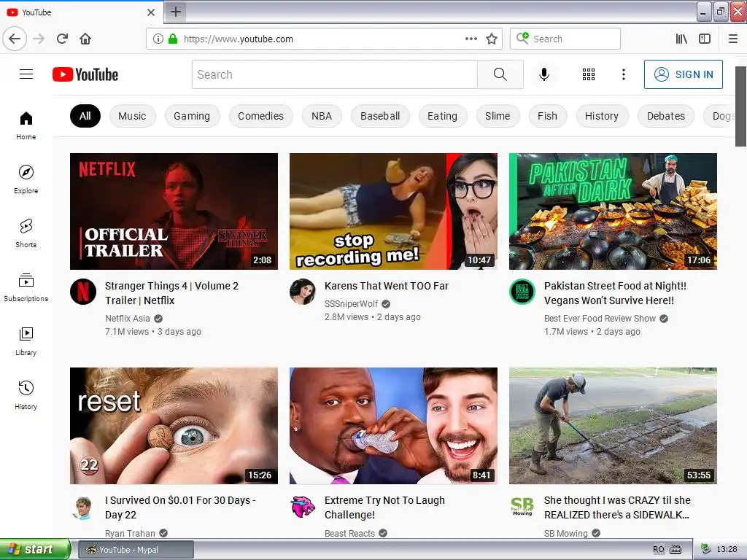Open She thought I was CRAZY video title
The image size is (747, 560).
(x=617, y=507)
